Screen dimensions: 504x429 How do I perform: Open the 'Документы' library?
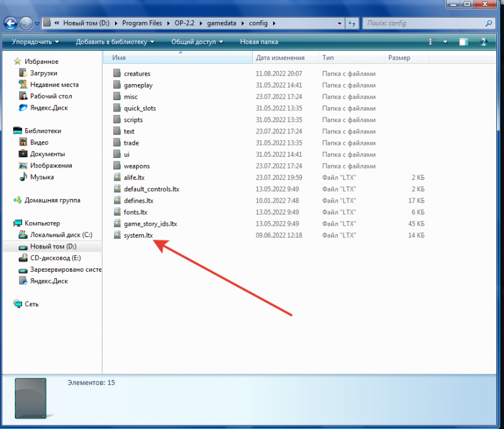click(47, 154)
